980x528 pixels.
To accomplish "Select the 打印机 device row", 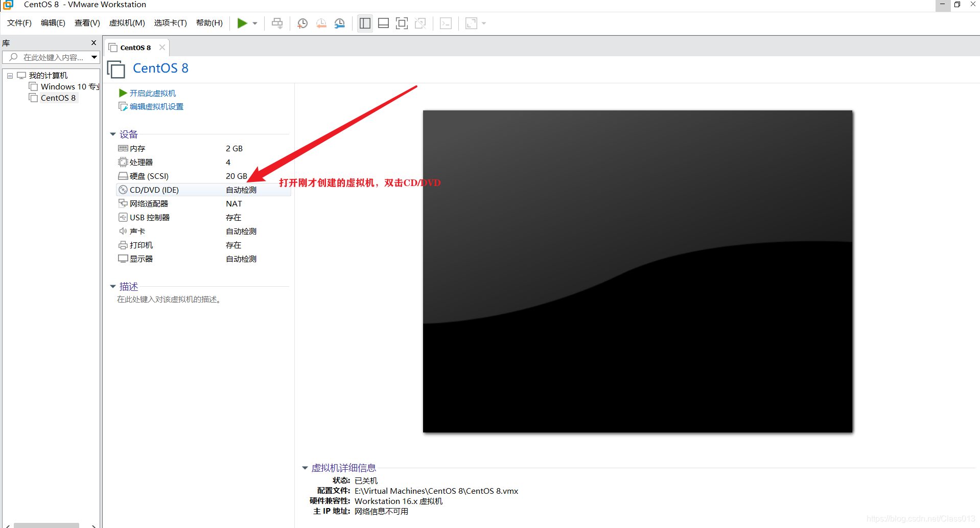I will point(204,245).
